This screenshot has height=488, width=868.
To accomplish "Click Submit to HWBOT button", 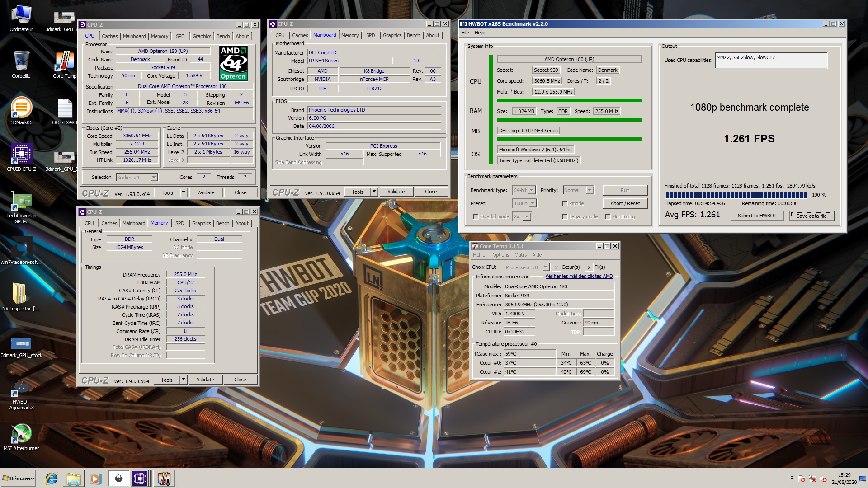I will pyautogui.click(x=757, y=216).
